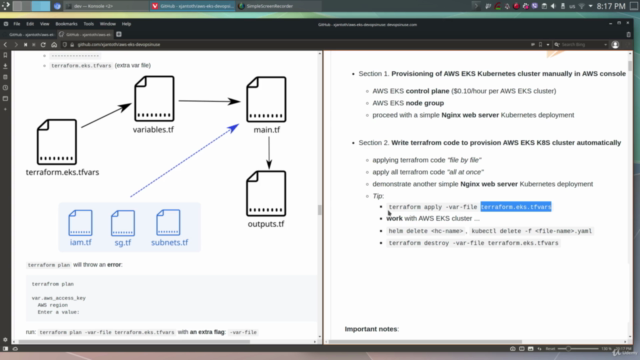Open the virtual desktop pager
The width and height of the screenshot is (640, 360).
(31, 6)
